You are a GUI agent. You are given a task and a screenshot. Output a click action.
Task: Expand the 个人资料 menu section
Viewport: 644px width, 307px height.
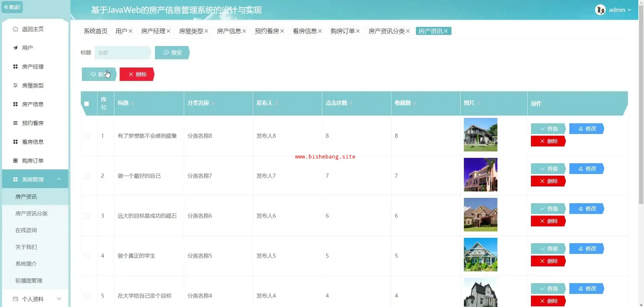pyautogui.click(x=59, y=299)
